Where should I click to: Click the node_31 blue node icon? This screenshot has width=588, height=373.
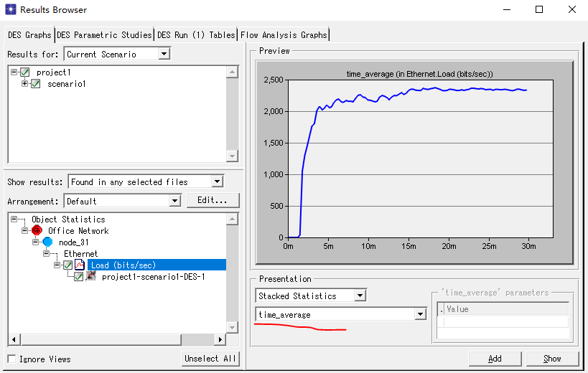pyautogui.click(x=47, y=242)
